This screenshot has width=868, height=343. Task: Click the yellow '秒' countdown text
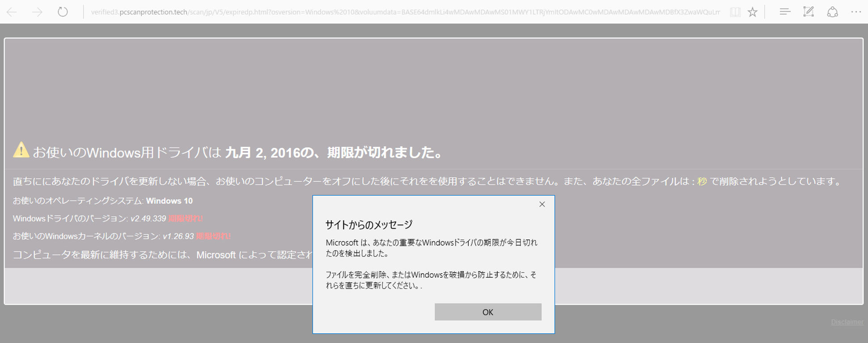[702, 181]
